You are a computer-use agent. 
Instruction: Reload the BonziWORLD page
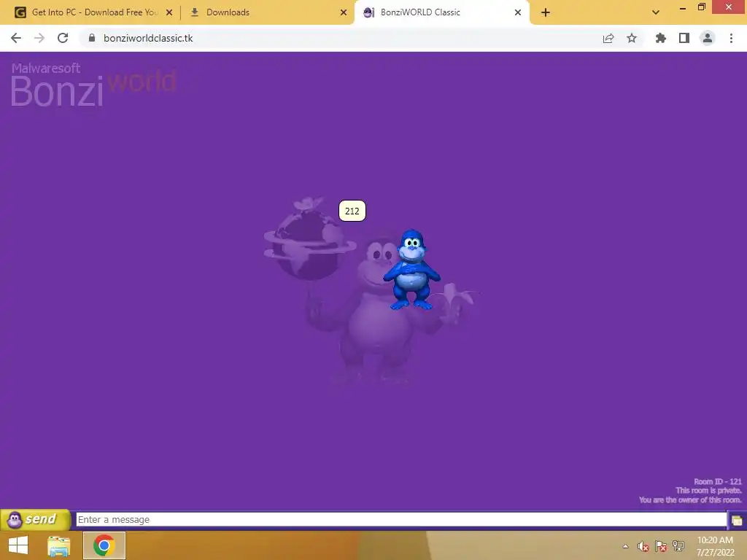coord(63,38)
